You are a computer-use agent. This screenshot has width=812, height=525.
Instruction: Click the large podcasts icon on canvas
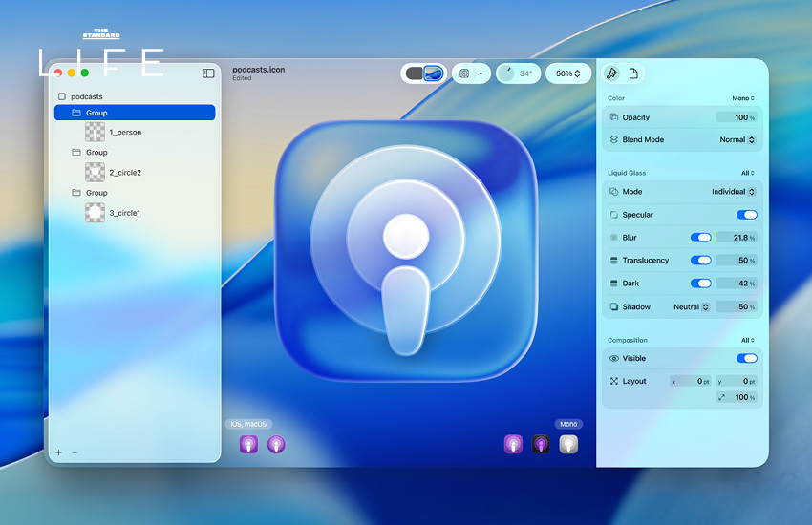405,250
